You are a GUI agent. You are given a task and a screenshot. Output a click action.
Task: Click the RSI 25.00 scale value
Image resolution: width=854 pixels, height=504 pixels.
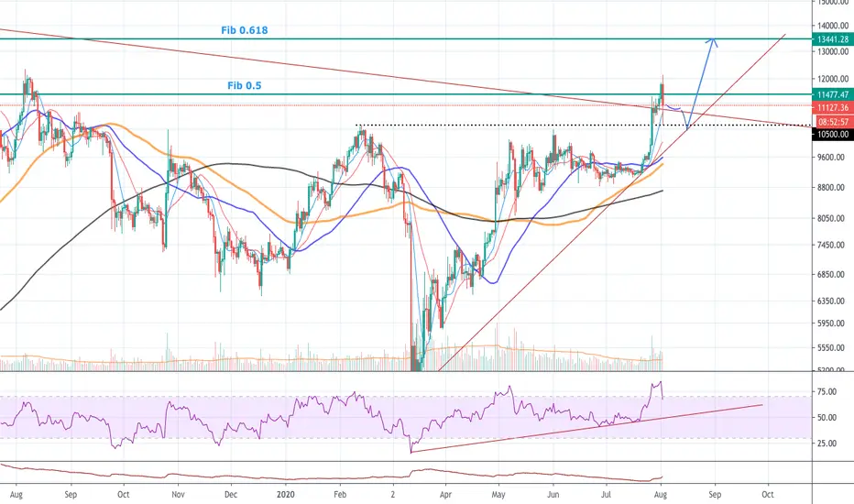coord(827,444)
